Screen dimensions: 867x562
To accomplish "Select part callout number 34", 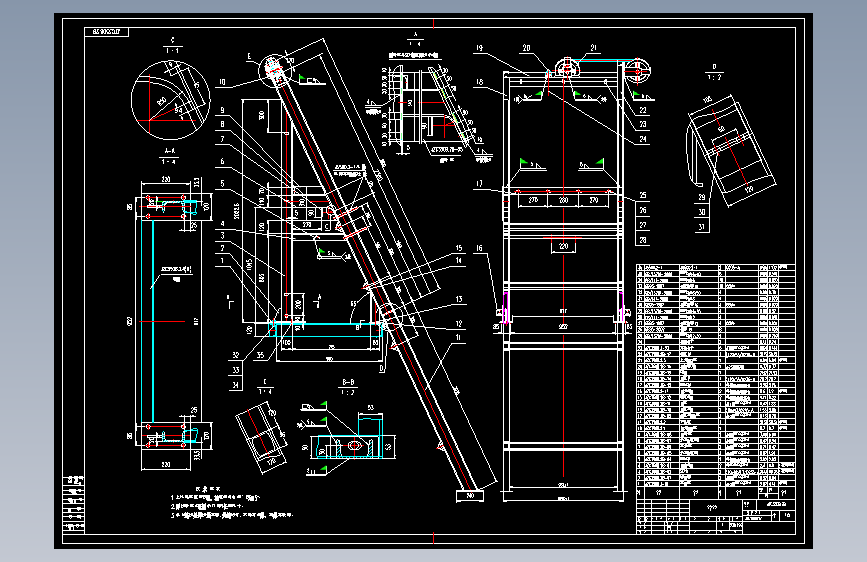I will tap(236, 385).
